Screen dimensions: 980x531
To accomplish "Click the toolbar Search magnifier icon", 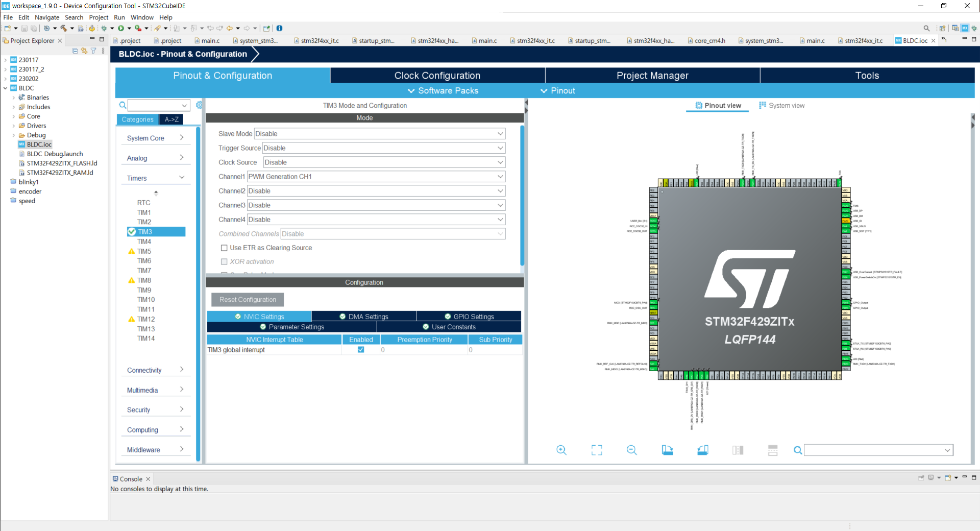I will 926,28.
